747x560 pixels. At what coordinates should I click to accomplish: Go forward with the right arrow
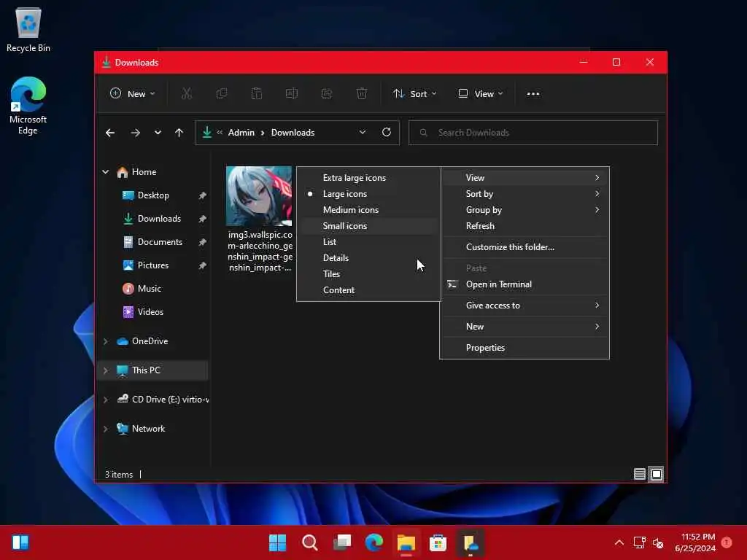pos(135,133)
